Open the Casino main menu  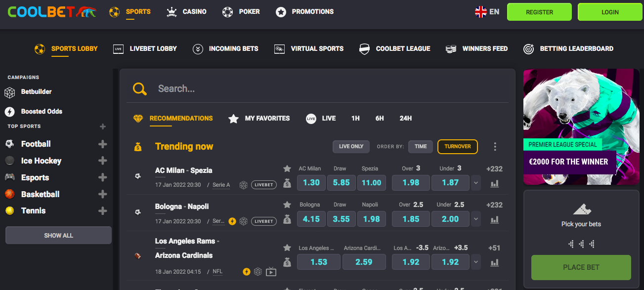(187, 11)
